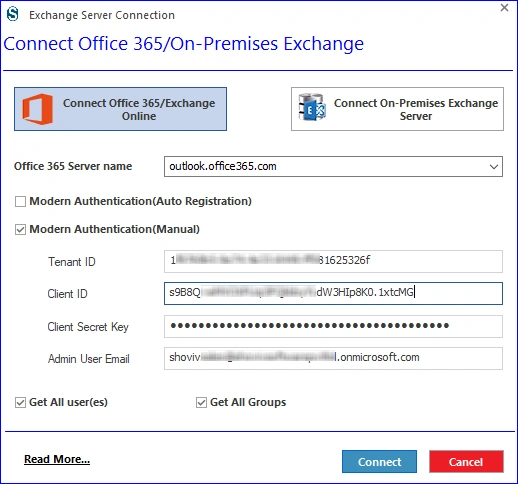Focus the Client ID input field
518x484 pixels.
333,293
